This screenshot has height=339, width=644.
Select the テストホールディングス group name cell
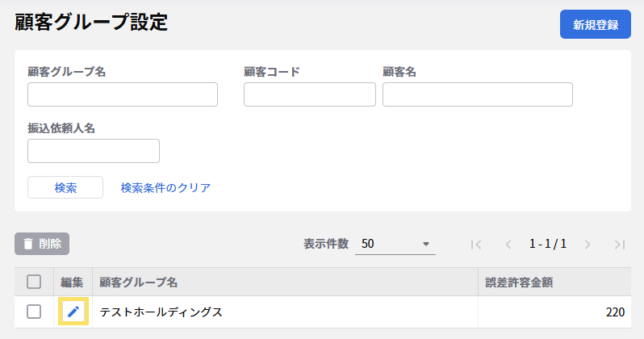tap(161, 312)
